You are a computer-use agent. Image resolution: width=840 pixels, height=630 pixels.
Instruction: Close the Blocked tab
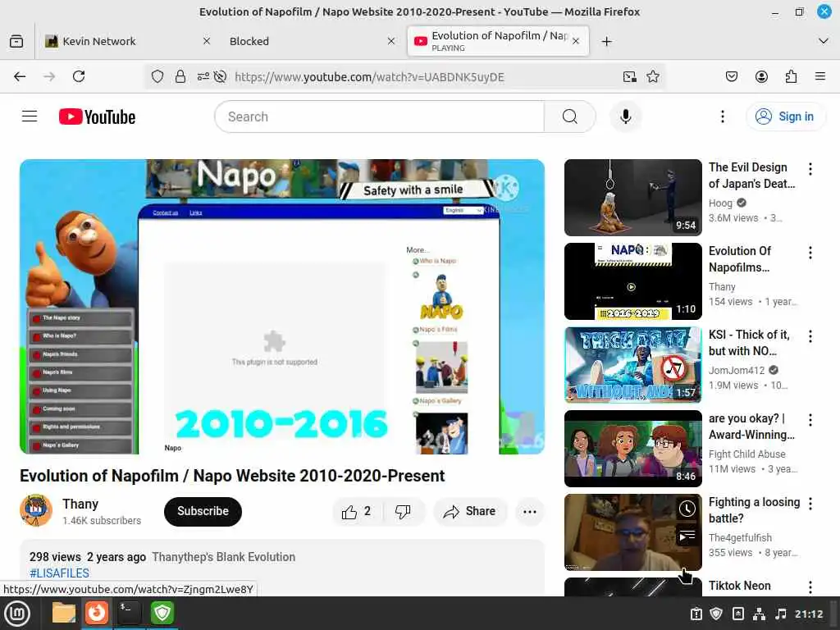click(391, 41)
